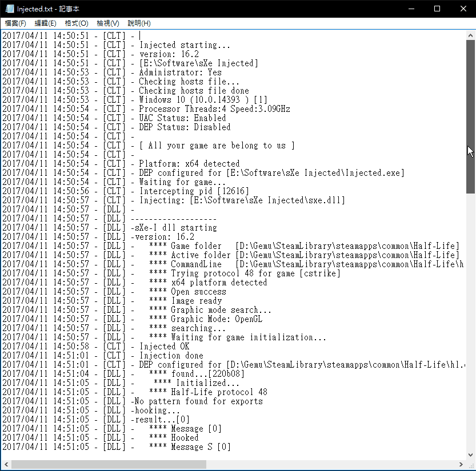Screen dimensions: 476x471
Task: Close the Injected.txt Notepad window
Action: 462,9
